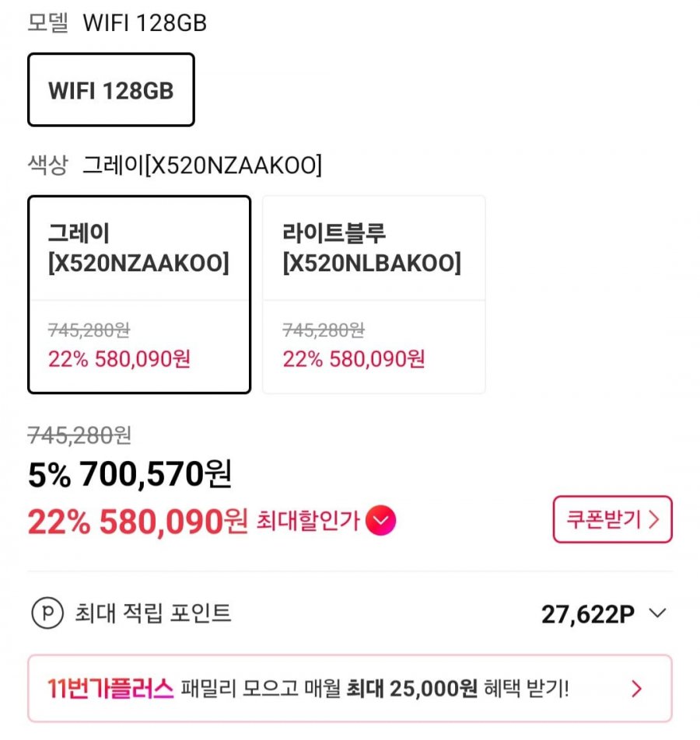This screenshot has width=700, height=740.
Task: Expand the 최대할인가 red chevron icon
Action: pos(380,520)
